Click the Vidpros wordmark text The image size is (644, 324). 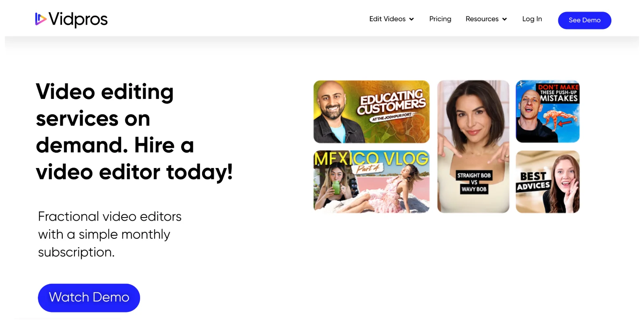pos(78,19)
